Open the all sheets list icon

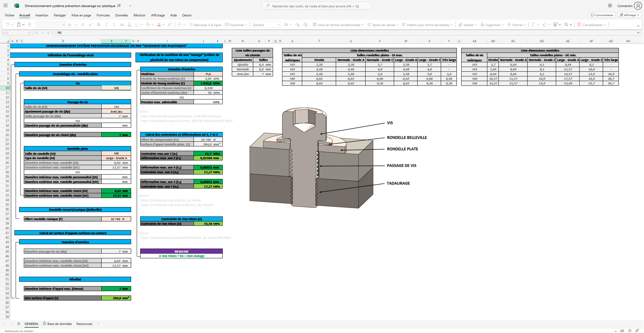pos(19,324)
